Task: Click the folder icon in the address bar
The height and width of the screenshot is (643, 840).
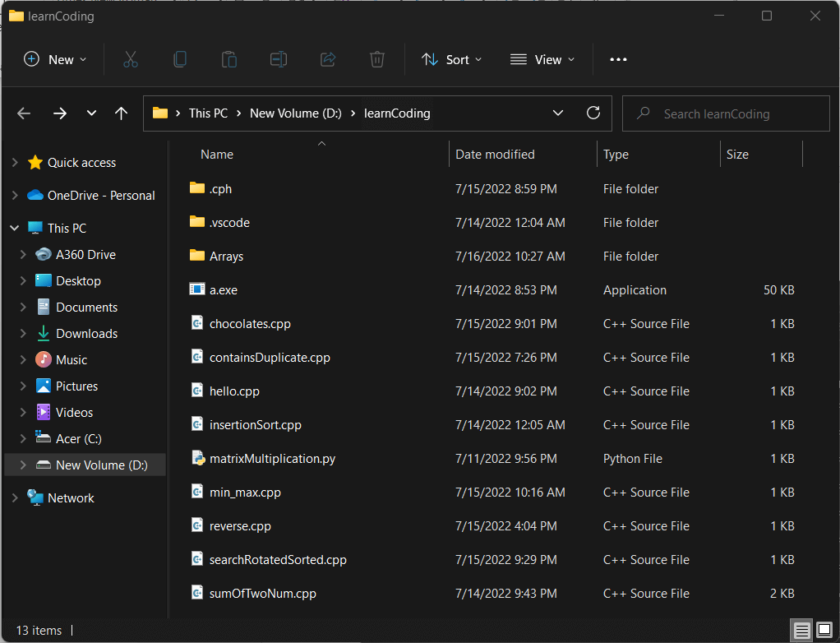Action: (x=159, y=113)
